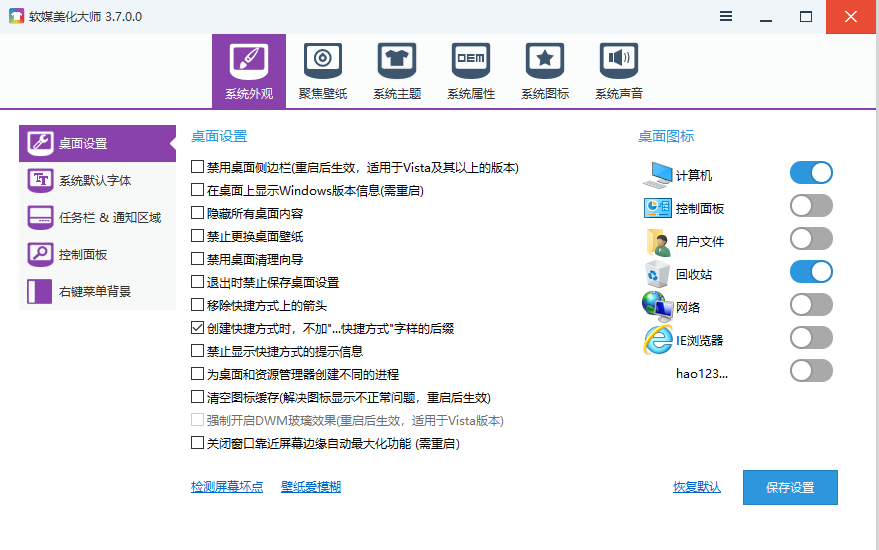
Task: Check 在桌面上显示Windows版本信息 option
Action: [x=197, y=190]
